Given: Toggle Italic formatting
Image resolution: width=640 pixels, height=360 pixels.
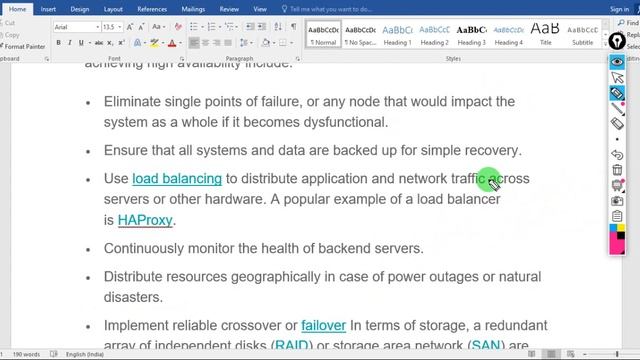Looking at the screenshot, I should click(70, 43).
